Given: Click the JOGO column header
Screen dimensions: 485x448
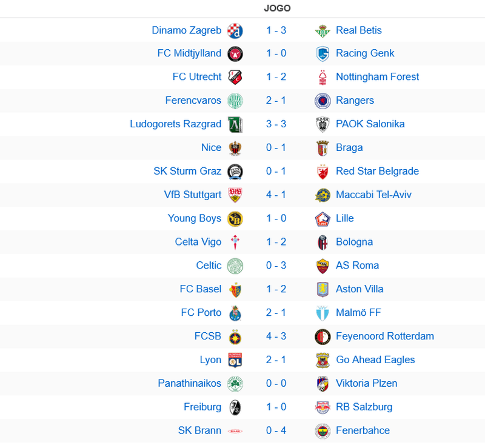Looking at the screenshot, I should [277, 8].
